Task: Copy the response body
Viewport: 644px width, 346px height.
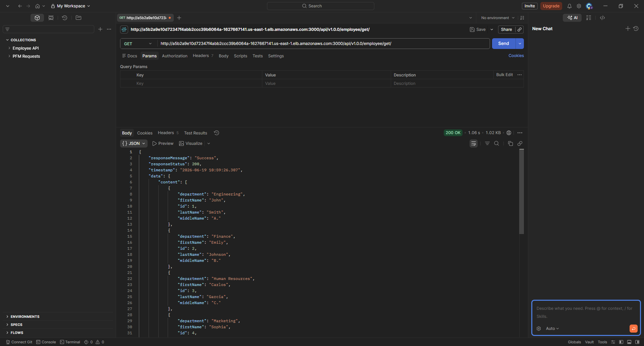Action: coord(510,143)
